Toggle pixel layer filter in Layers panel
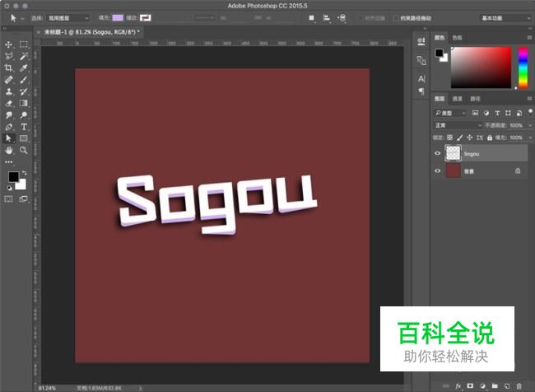Viewport: 535px width, 392px height. [x=475, y=113]
